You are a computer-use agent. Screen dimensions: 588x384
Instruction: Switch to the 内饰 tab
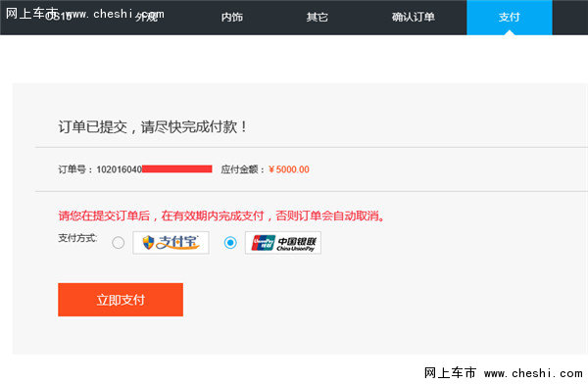[232, 17]
